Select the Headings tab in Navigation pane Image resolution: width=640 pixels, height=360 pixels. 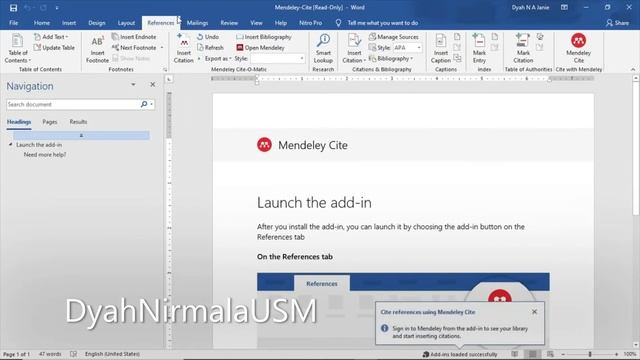19,122
